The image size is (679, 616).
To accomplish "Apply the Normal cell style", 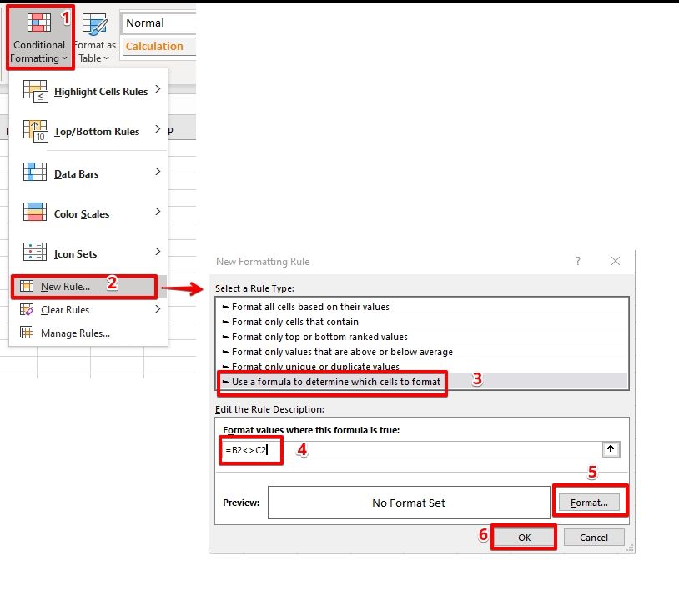I will pos(158,23).
